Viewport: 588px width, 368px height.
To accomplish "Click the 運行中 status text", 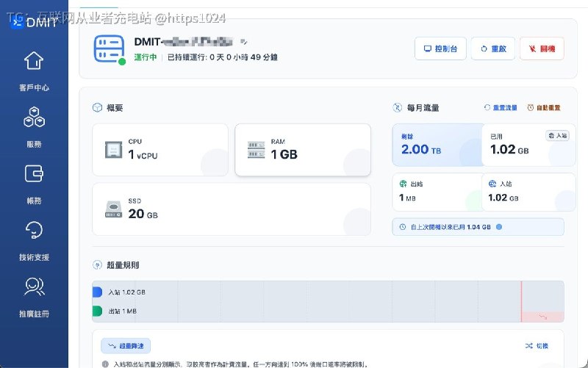I will 146,57.
